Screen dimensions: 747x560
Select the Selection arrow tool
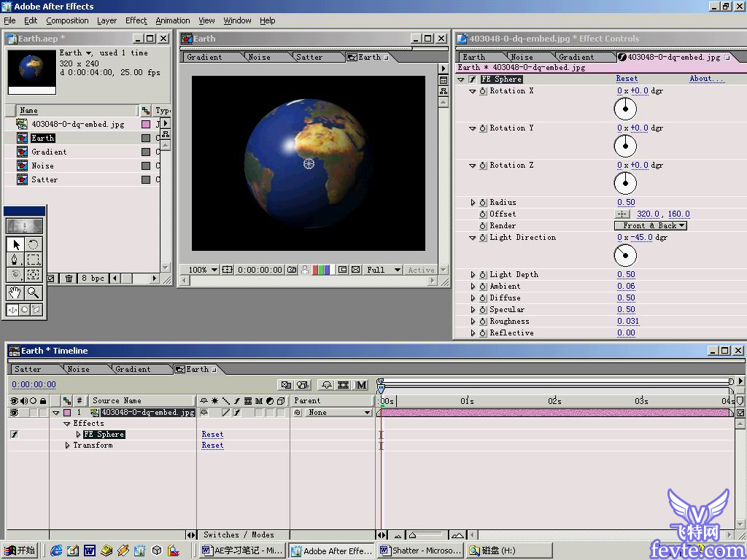pos(16,244)
